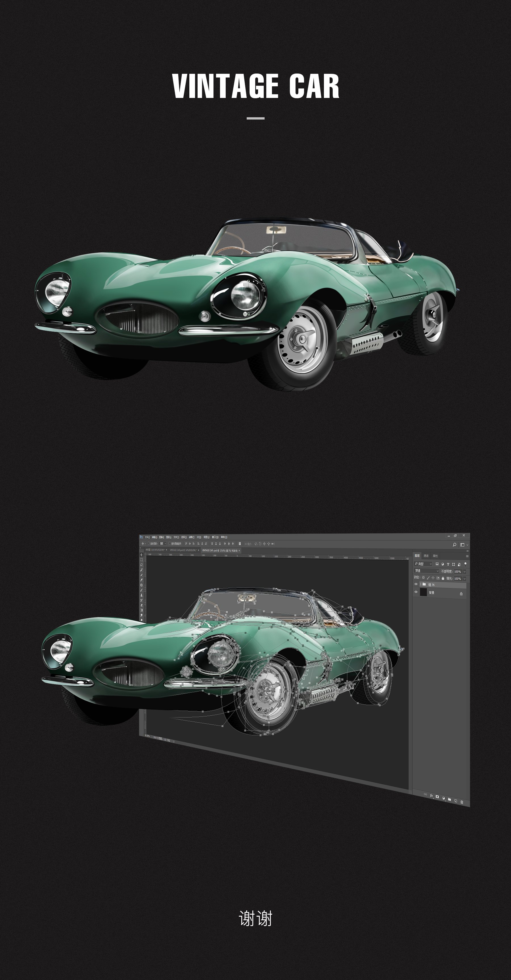The height and width of the screenshot is (980, 511).
Task: Open the 穿透 blend mode dropdown
Action: [x=426, y=571]
